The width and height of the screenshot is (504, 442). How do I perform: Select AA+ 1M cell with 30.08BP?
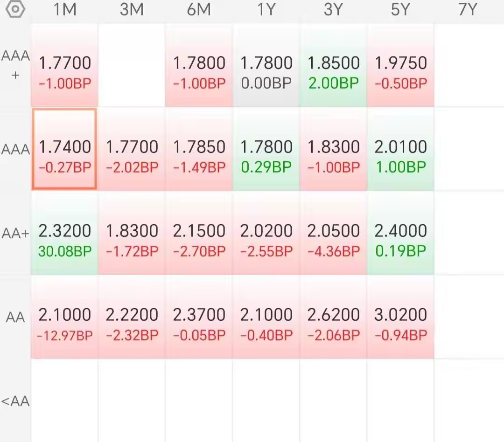pos(64,233)
